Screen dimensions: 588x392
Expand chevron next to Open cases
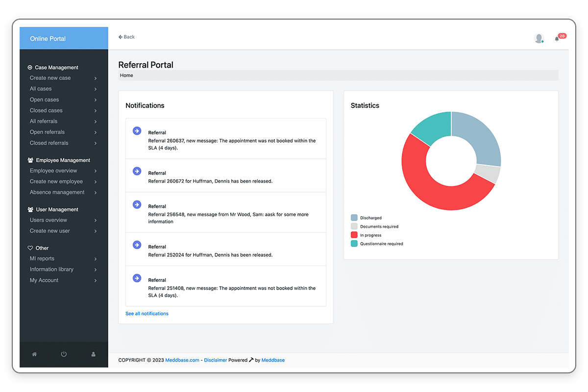[96, 100]
